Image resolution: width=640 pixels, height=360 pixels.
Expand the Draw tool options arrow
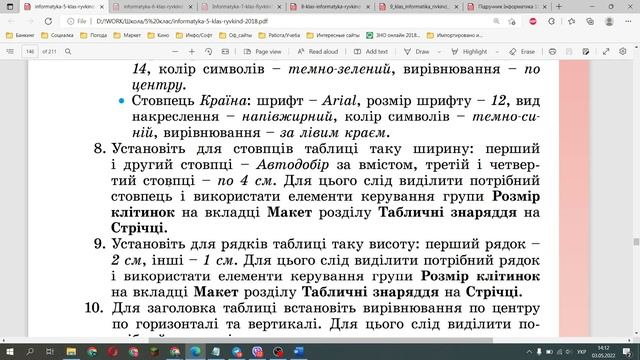coord(439,52)
